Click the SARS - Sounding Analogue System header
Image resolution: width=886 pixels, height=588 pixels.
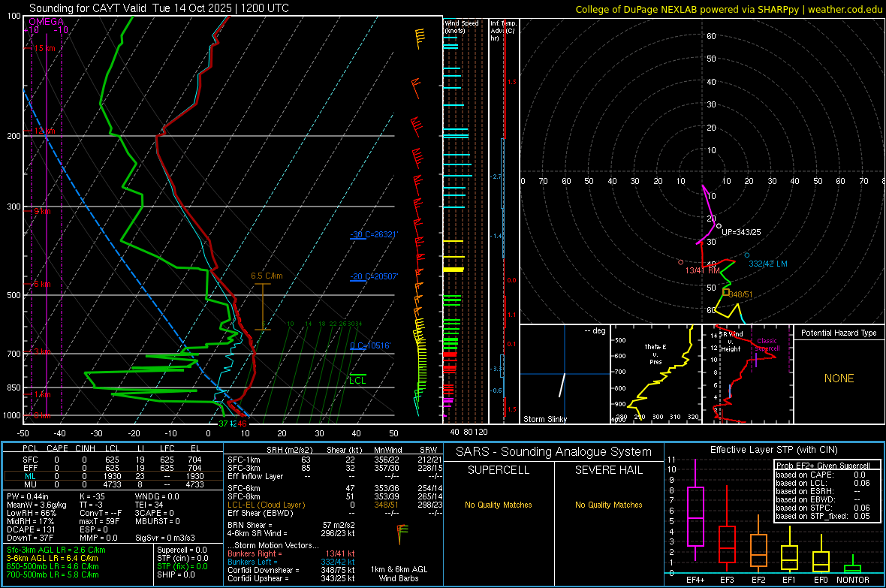click(x=553, y=452)
